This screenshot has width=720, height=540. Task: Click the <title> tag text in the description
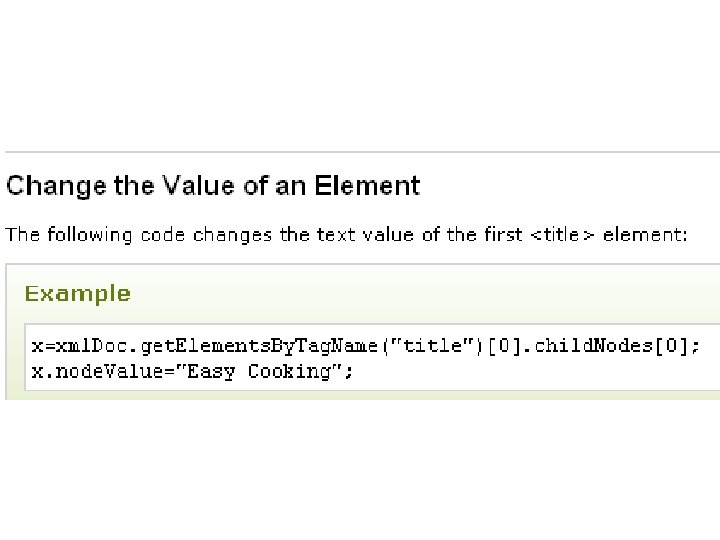562,235
